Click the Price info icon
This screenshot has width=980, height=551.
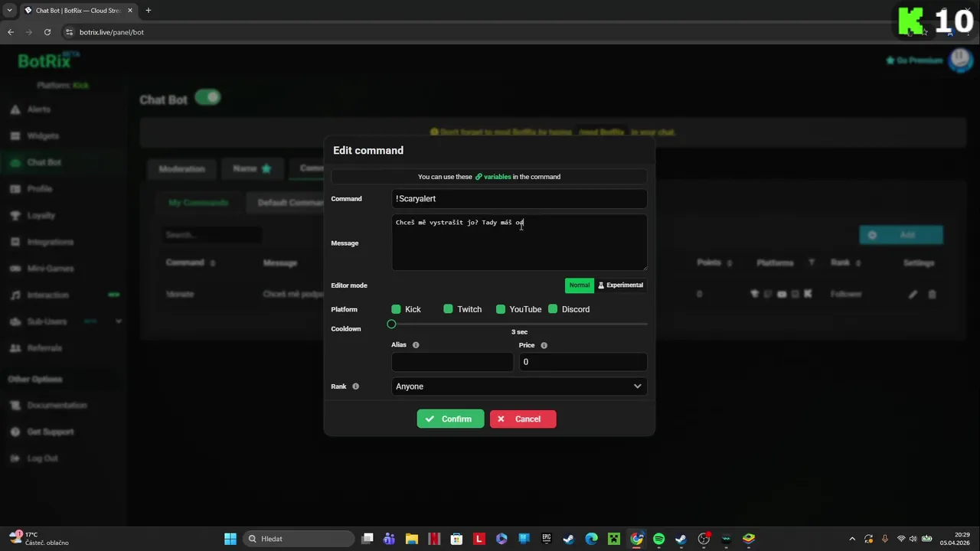coord(544,346)
